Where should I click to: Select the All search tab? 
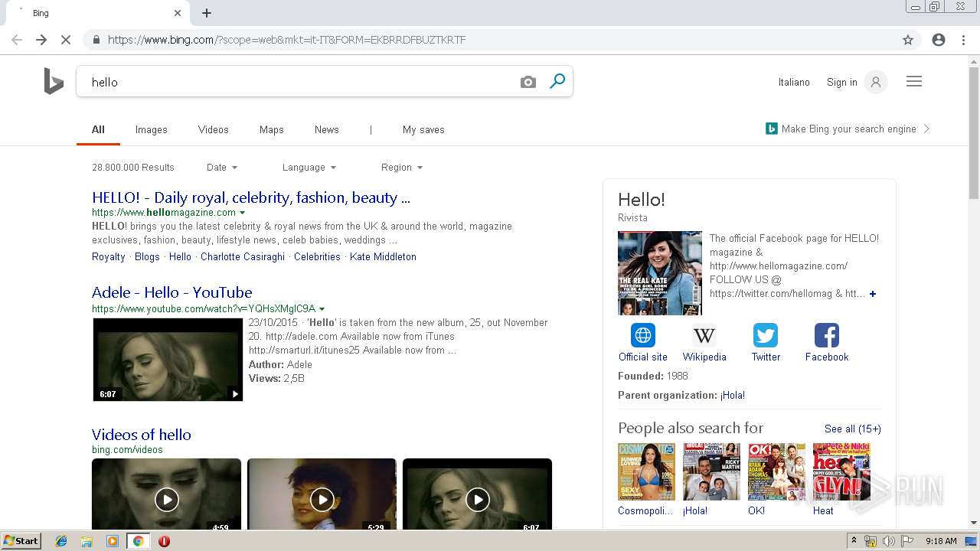click(98, 129)
